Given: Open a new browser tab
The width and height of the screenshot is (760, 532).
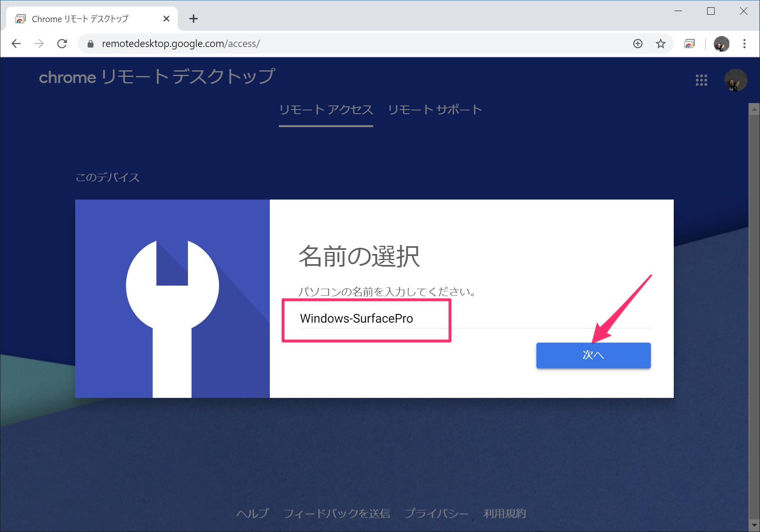Looking at the screenshot, I should 193,19.
